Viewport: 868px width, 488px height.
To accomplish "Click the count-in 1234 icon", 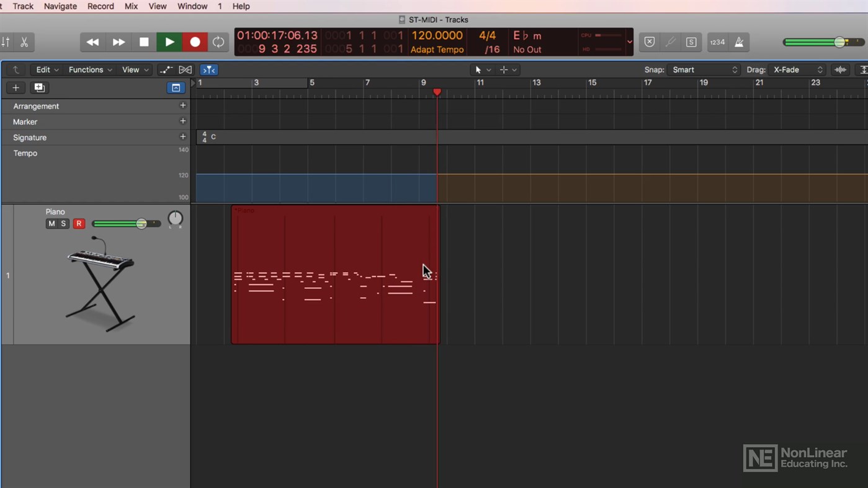I will click(x=717, y=42).
